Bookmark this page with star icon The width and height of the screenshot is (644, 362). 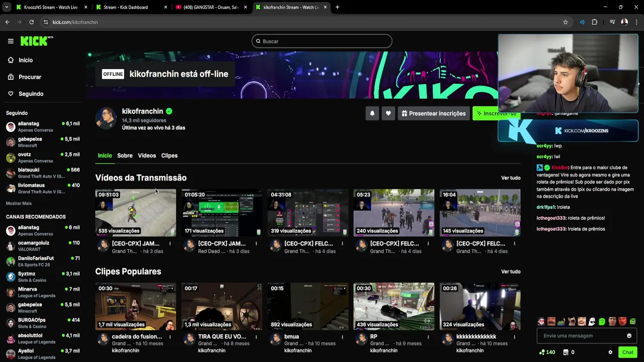click(566, 22)
